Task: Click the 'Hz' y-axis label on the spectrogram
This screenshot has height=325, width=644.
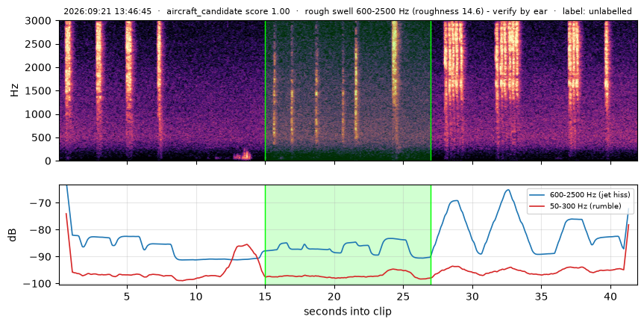Action: (14, 91)
